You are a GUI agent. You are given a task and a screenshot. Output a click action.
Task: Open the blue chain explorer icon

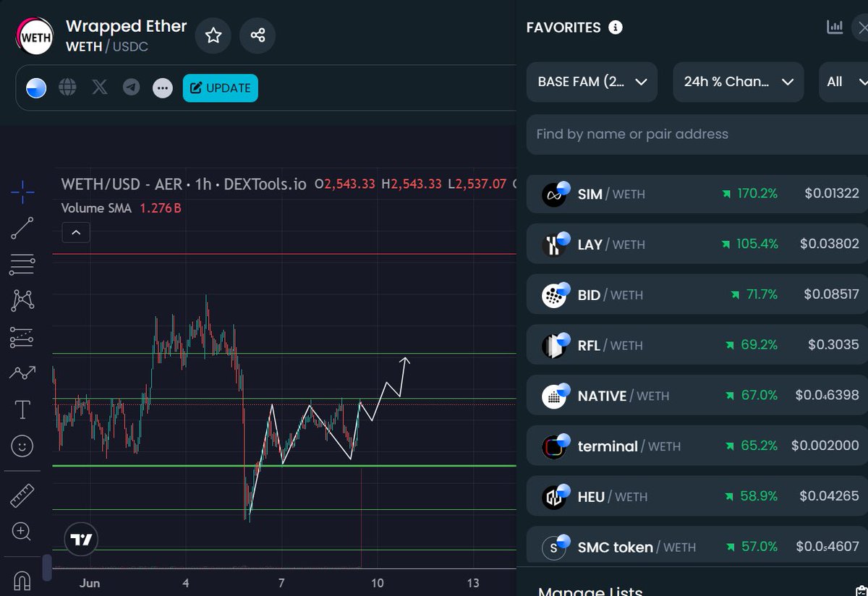tap(36, 88)
